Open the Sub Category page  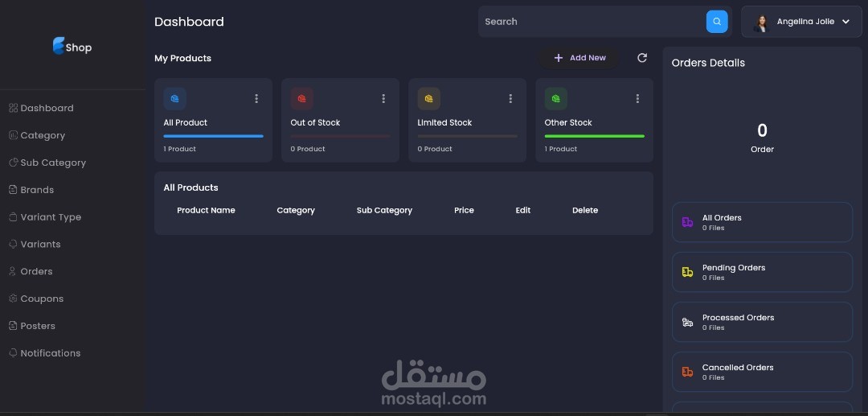click(x=53, y=163)
